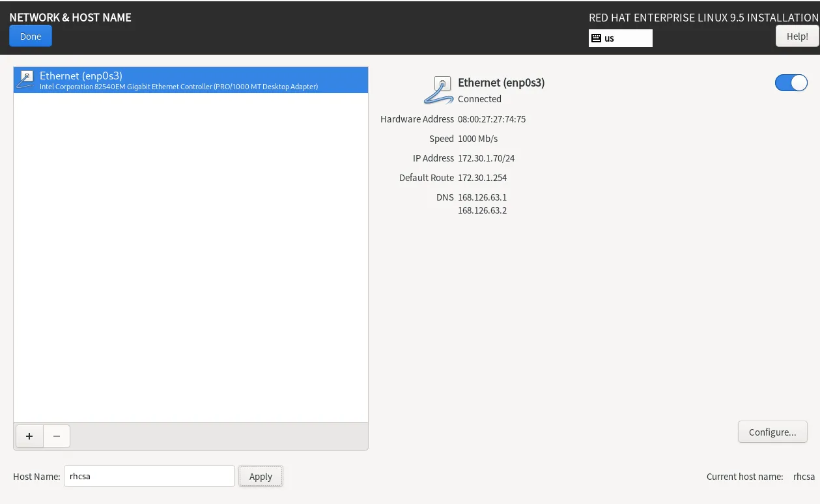Click the Connected status text
Image resolution: width=820 pixels, height=504 pixels.
pyautogui.click(x=480, y=99)
